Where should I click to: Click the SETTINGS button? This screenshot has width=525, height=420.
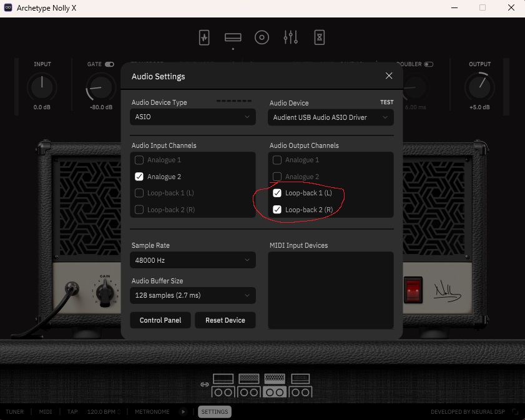point(215,412)
